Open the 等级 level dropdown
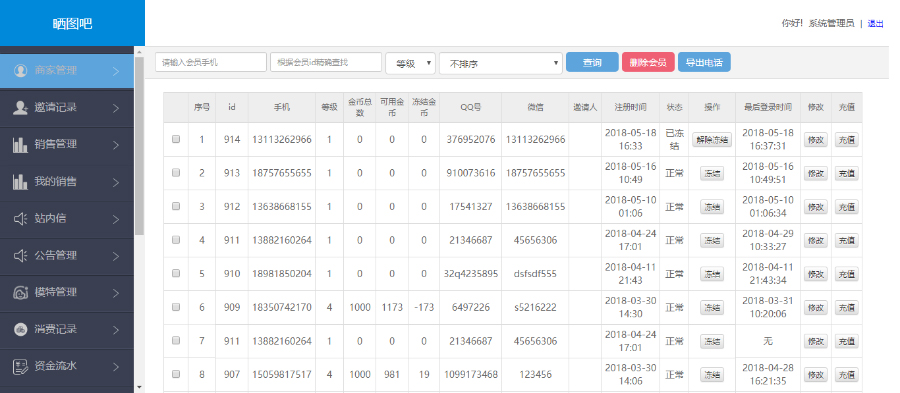The width and height of the screenshot is (900, 393). point(410,63)
